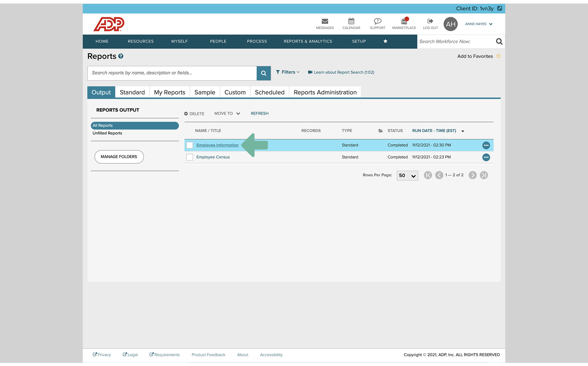Click the Search Workforce Now field

pos(456,41)
